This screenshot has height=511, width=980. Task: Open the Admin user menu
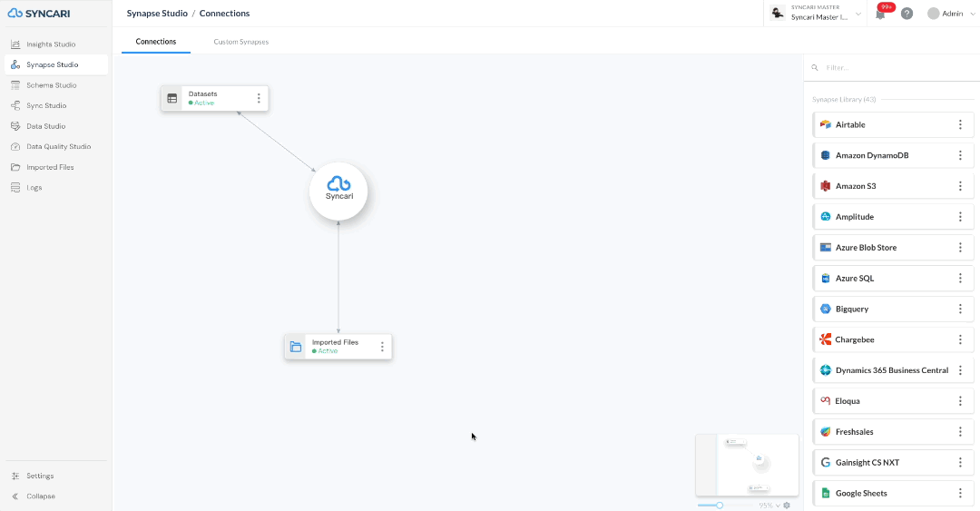coord(951,14)
